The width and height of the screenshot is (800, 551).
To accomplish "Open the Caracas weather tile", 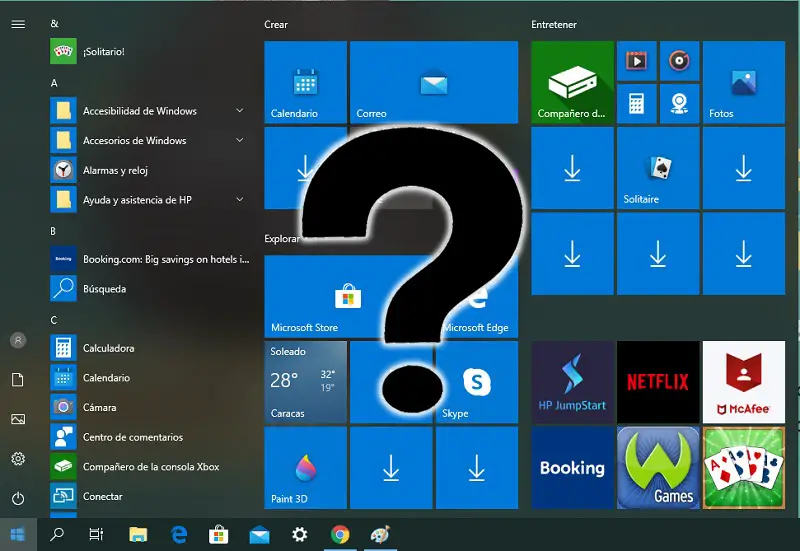I will [305, 381].
